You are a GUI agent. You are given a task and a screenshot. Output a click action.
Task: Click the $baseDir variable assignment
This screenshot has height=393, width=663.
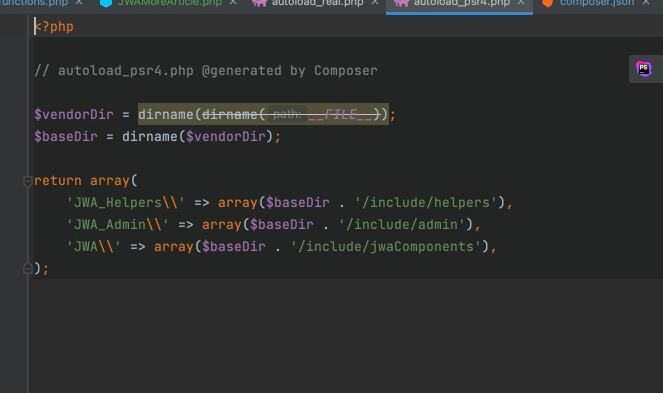point(66,137)
